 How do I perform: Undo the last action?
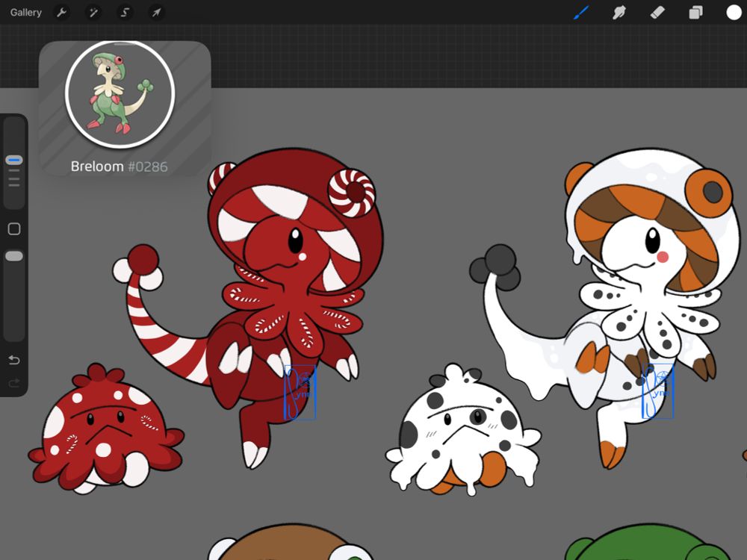tap(13, 360)
